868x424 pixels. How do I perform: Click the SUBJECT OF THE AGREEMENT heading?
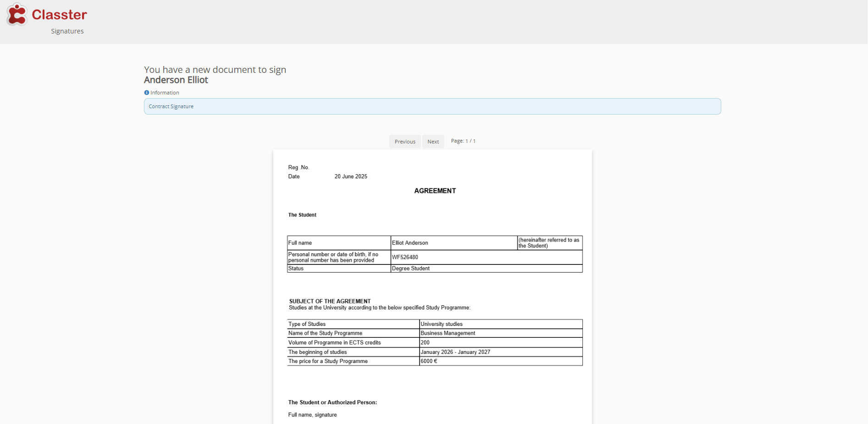[x=330, y=301]
